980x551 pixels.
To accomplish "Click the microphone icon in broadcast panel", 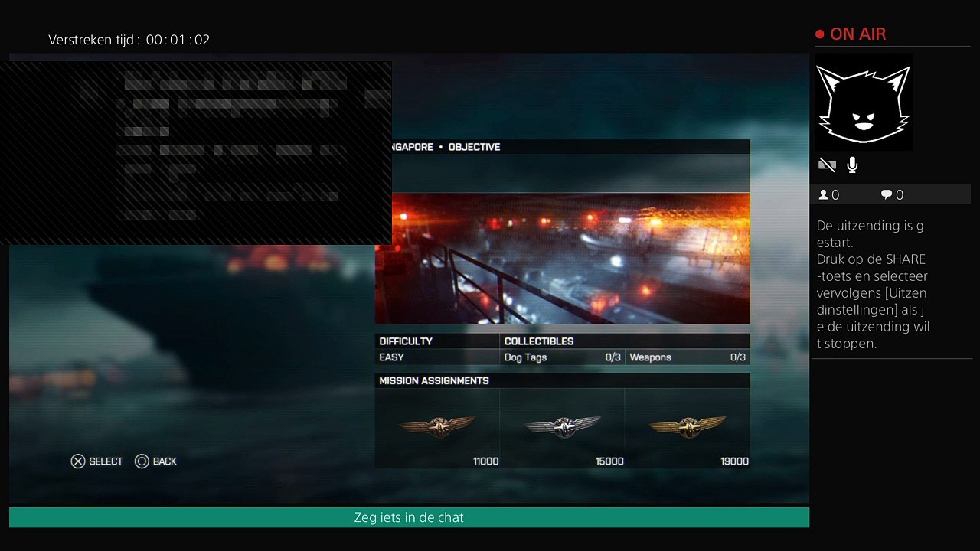I will [x=852, y=165].
